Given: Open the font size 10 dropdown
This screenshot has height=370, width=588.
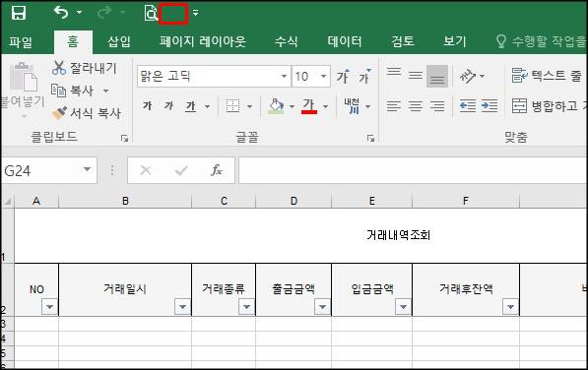Looking at the screenshot, I should (323, 76).
